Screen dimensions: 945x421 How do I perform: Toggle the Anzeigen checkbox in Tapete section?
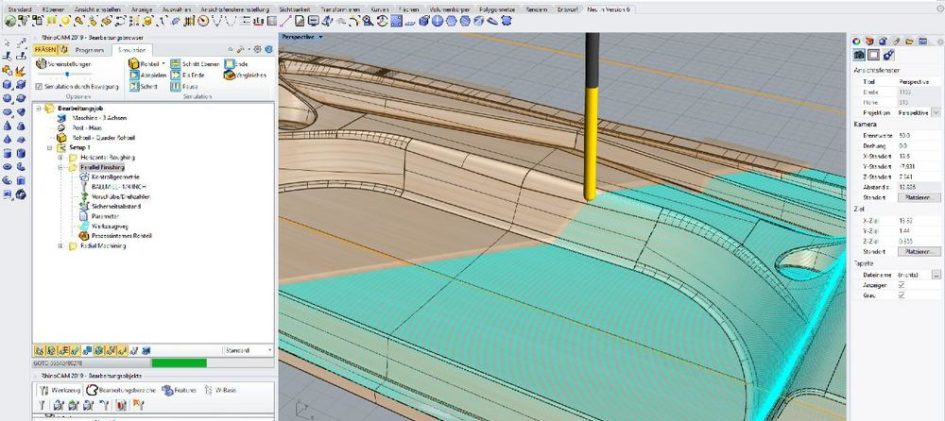point(901,284)
